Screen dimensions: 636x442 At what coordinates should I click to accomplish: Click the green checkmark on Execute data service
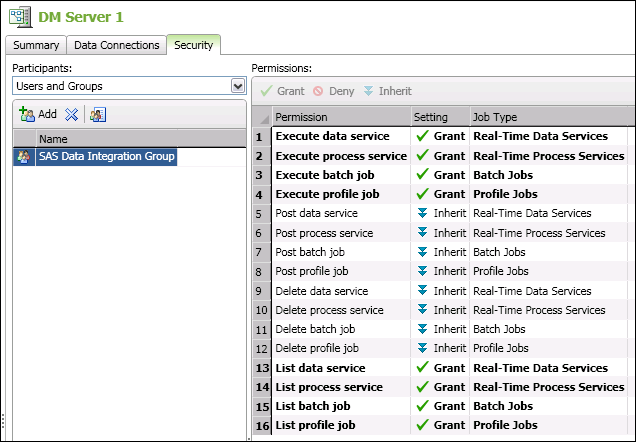[422, 136]
